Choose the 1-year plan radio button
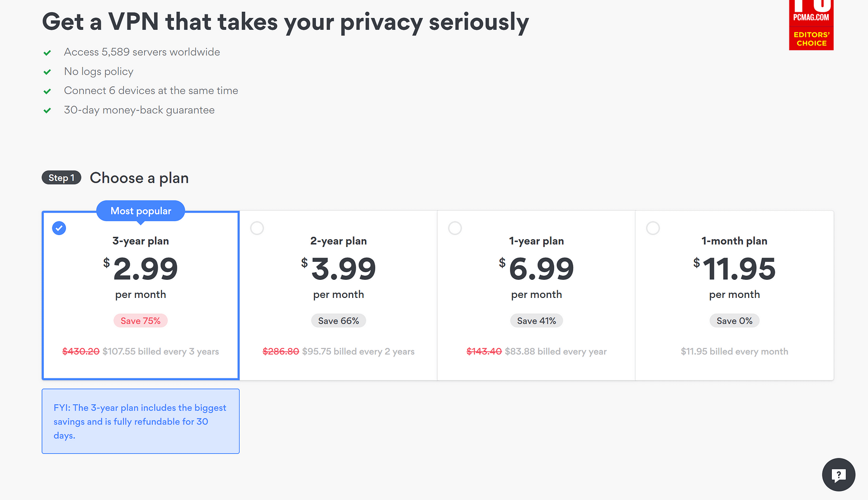The image size is (868, 500). pos(455,228)
